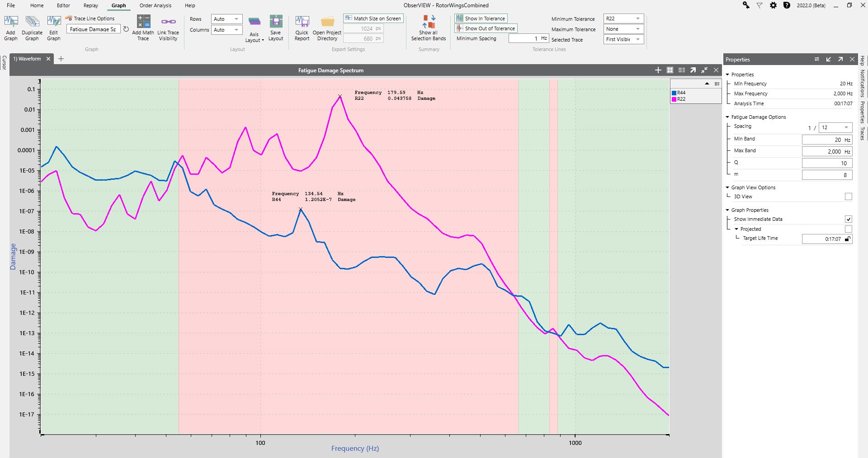The width and height of the screenshot is (868, 458).
Task: Open the Spacing 12 dropdown
Action: pyautogui.click(x=835, y=127)
